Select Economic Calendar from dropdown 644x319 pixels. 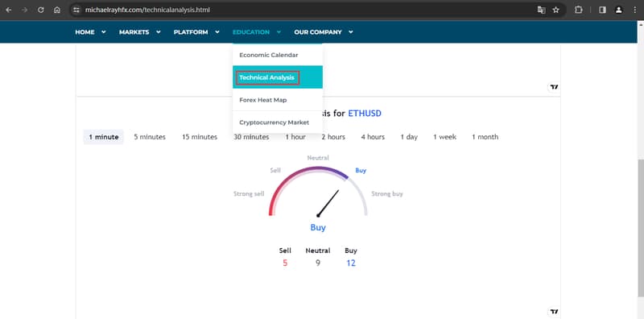(278, 55)
